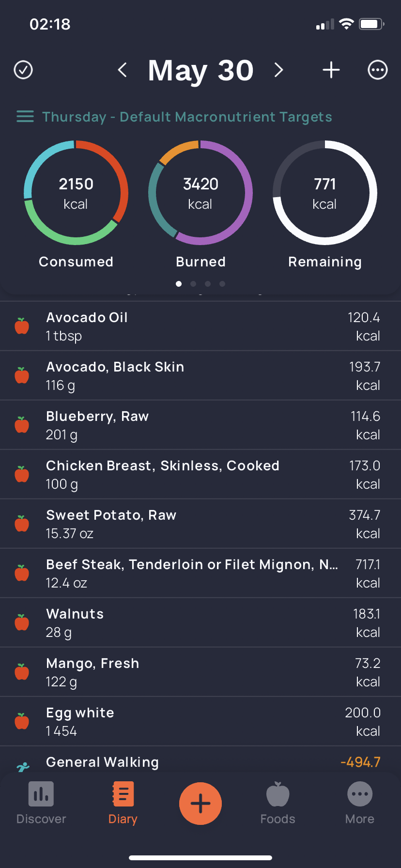Tap the Consumed 2150 kcal ring
Viewport: 401px width, 868px height.
click(x=76, y=193)
